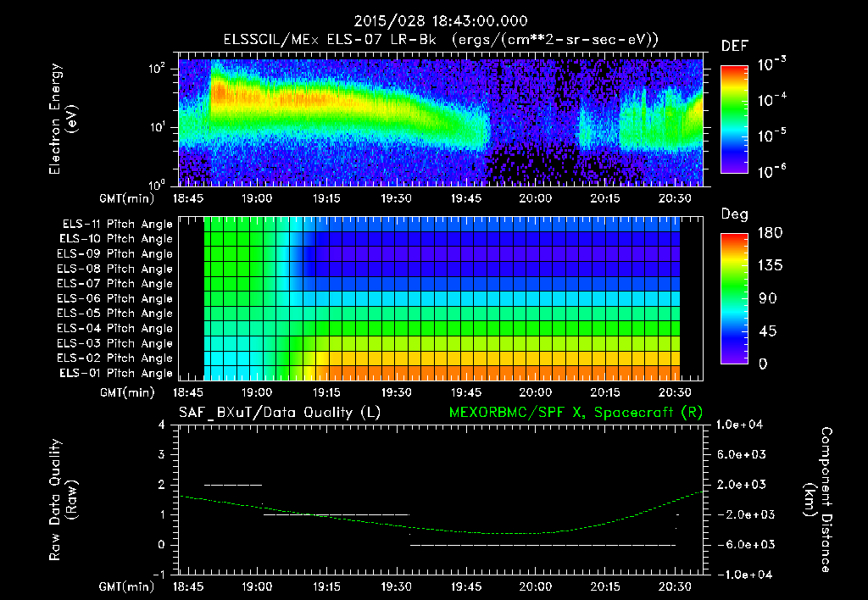Click the 90 value on the Deg scale

(x=768, y=298)
